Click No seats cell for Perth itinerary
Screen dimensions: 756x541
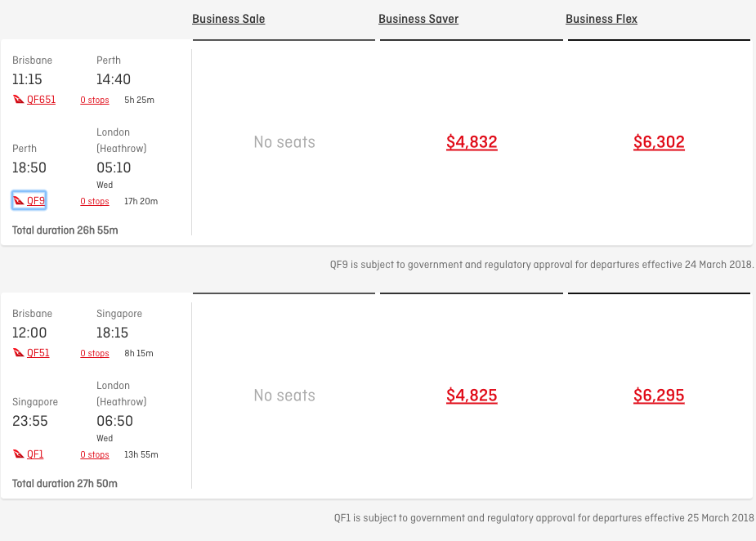(x=284, y=141)
